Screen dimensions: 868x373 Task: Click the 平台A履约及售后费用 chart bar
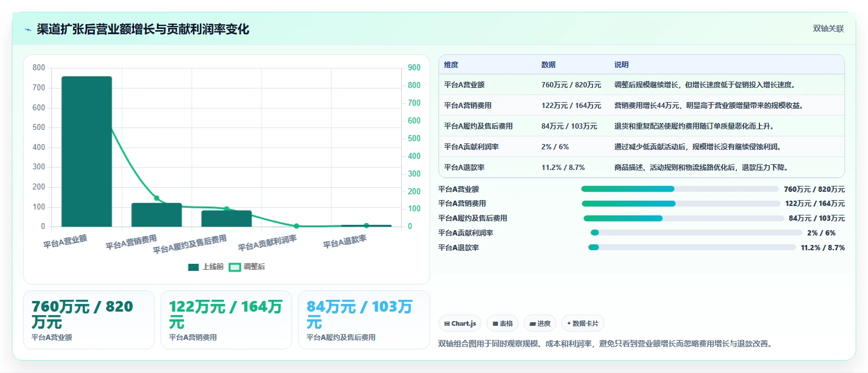[x=227, y=218]
